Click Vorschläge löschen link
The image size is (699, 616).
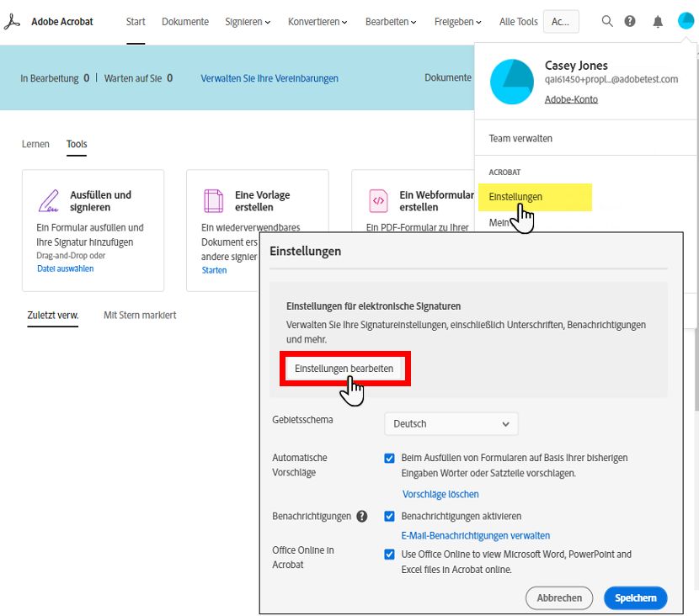[440, 495]
